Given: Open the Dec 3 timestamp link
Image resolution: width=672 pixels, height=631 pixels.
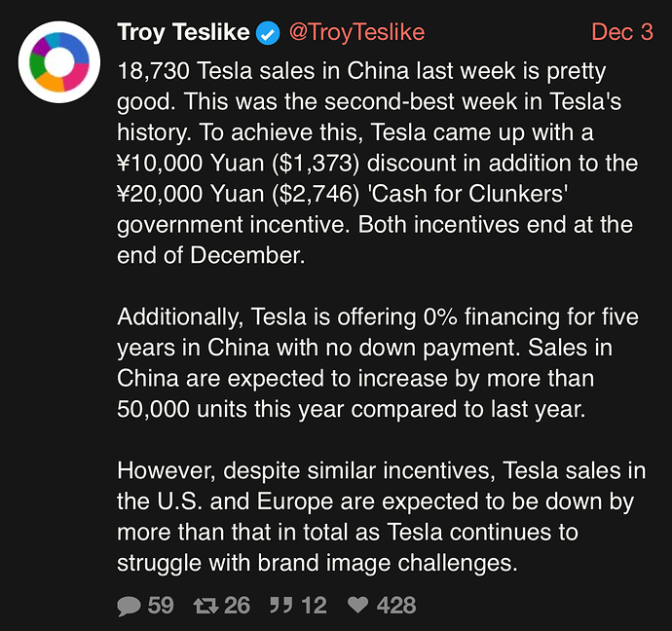Looking at the screenshot, I should point(622,32).
